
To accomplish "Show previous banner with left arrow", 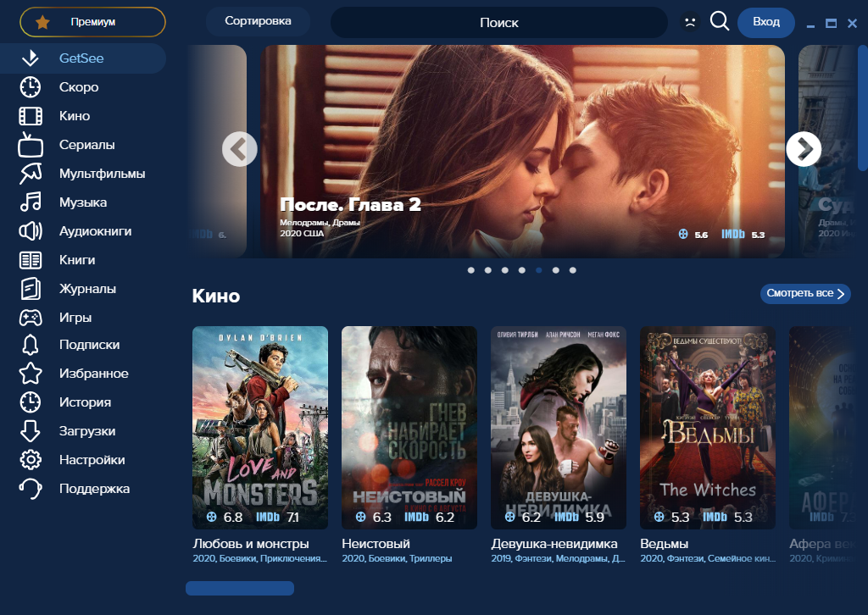I will [240, 149].
